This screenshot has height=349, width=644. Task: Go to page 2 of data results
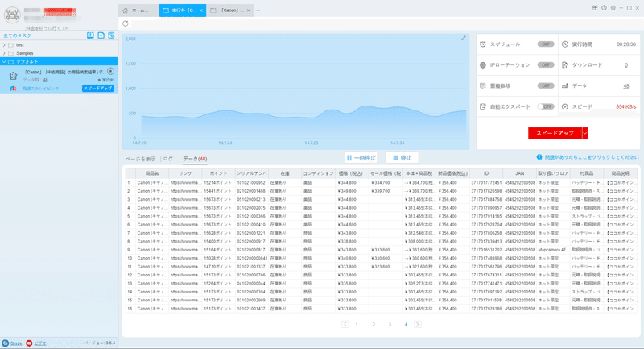point(374,324)
